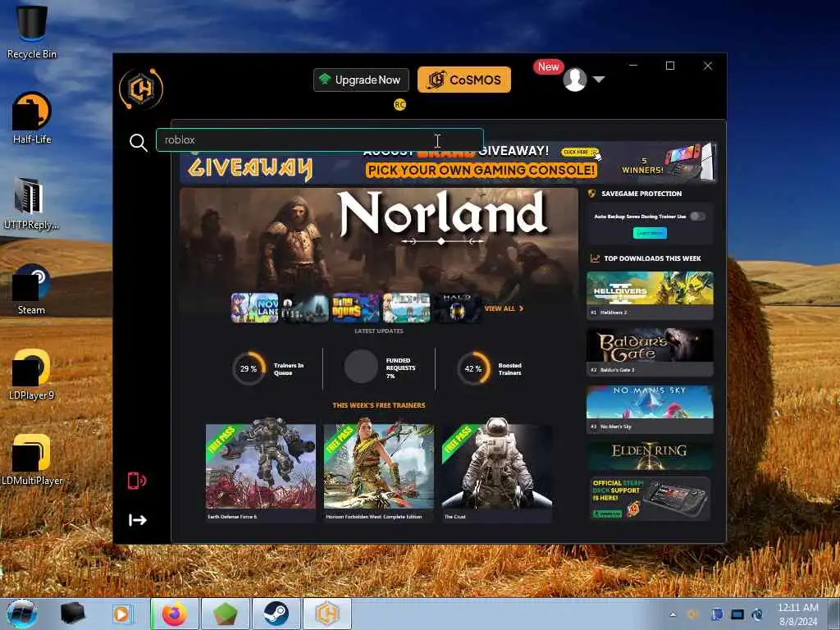Open the Nova Lands latest update thumbnail
This screenshot has height=630, width=840.
(x=254, y=308)
